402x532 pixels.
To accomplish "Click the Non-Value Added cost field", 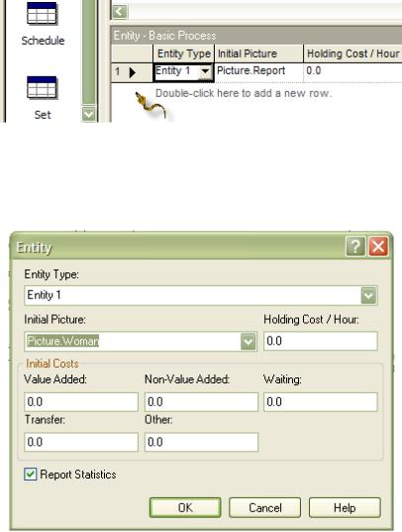I will (201, 402).
